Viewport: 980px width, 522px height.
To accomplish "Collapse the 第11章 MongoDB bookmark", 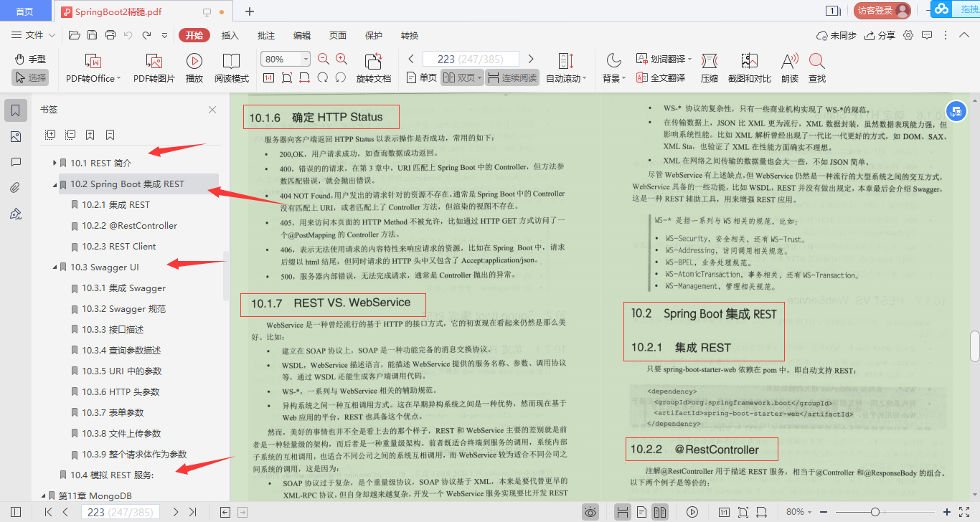I will point(43,495).
